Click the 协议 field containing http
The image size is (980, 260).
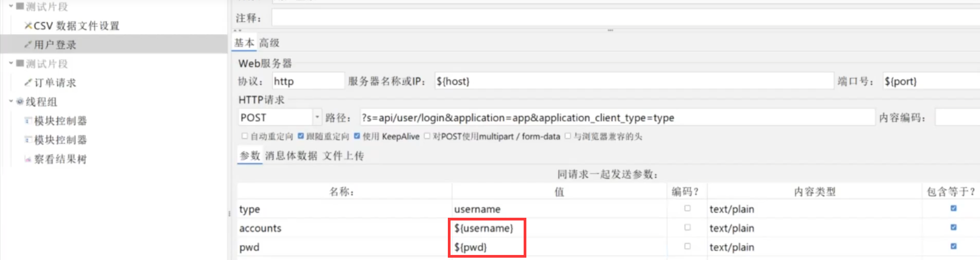308,81
